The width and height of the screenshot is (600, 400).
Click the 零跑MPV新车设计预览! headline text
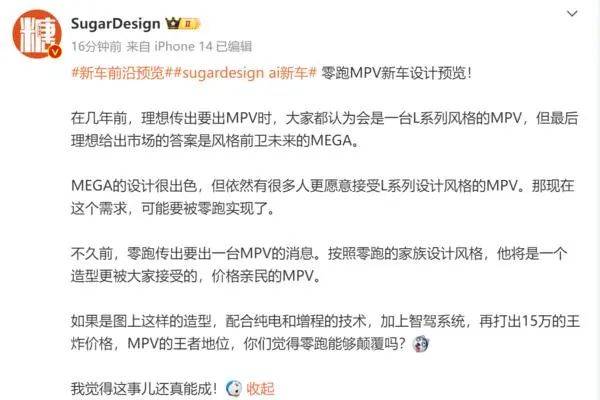396,73
